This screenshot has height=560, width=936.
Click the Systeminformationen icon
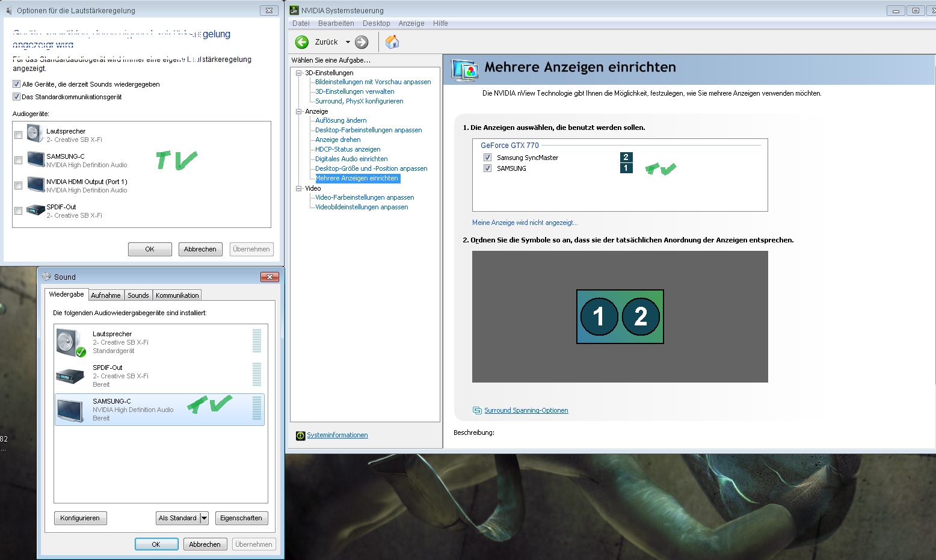pos(301,435)
